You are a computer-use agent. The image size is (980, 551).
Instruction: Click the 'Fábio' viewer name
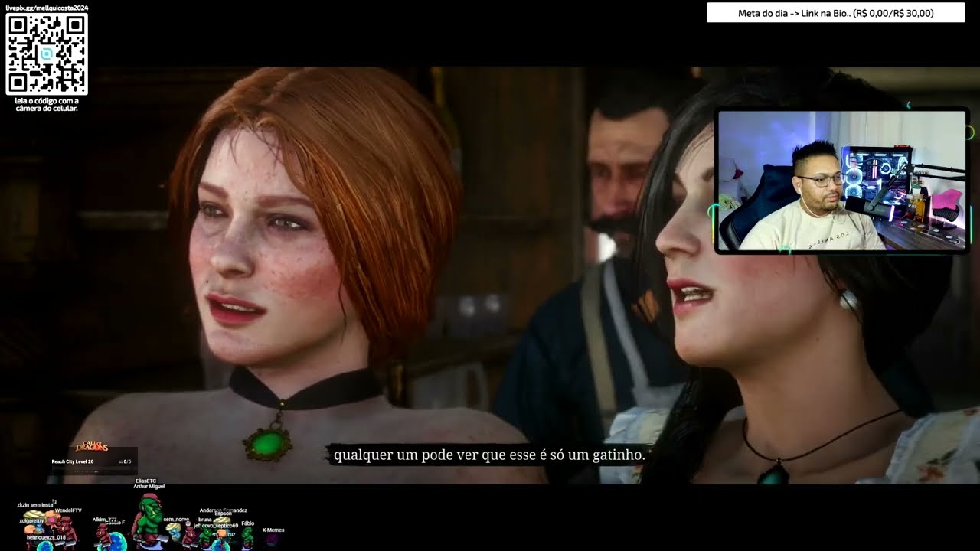tap(247, 523)
